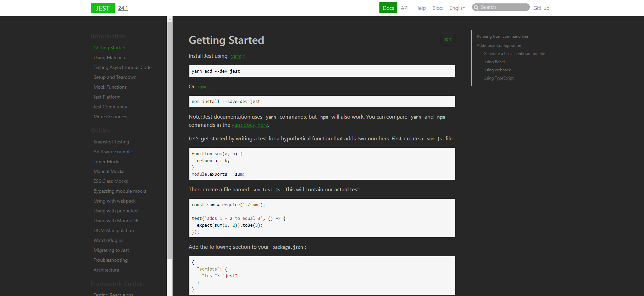Open More Resources doc
644x296 pixels.
(x=110, y=117)
